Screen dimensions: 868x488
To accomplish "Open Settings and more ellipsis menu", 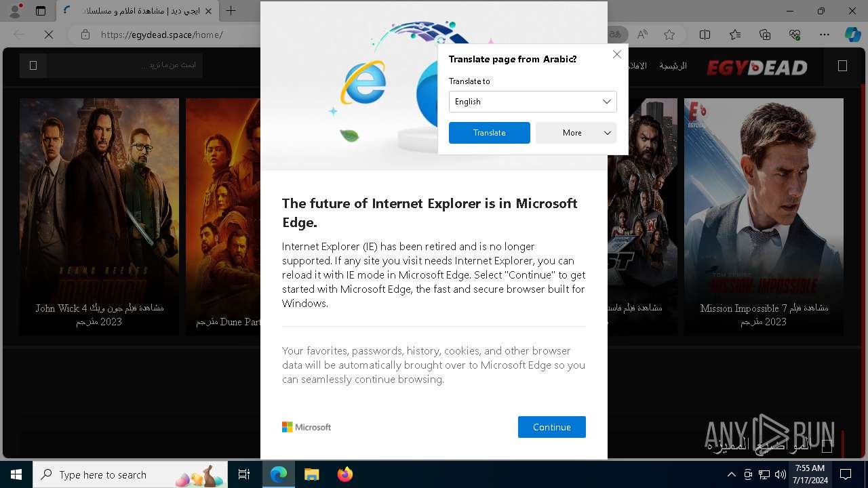I will click(x=825, y=35).
